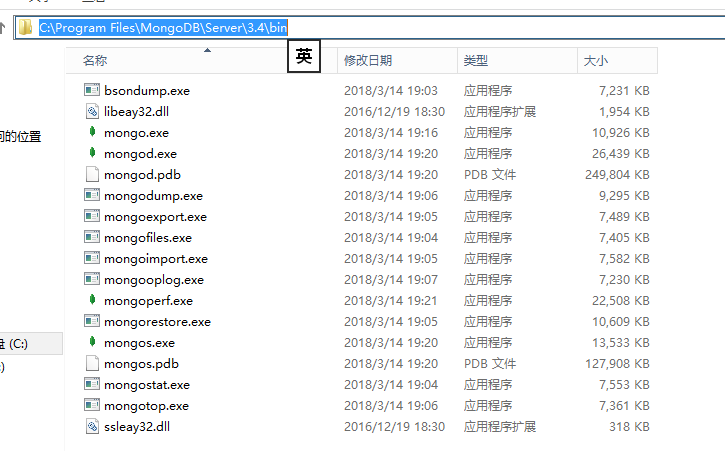
Task: Click 应用程序扩展 type of ssleay32.dll
Action: coord(500,427)
